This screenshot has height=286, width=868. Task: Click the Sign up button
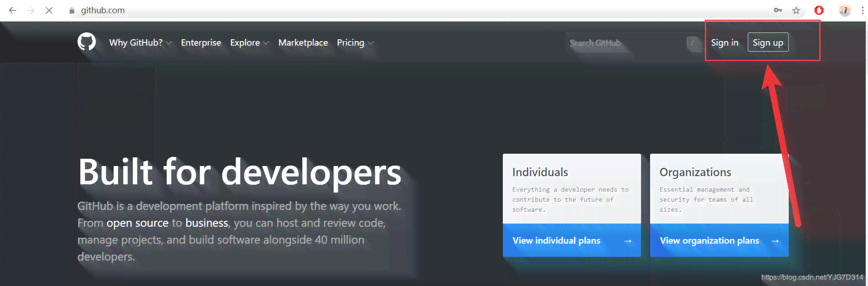[768, 42]
